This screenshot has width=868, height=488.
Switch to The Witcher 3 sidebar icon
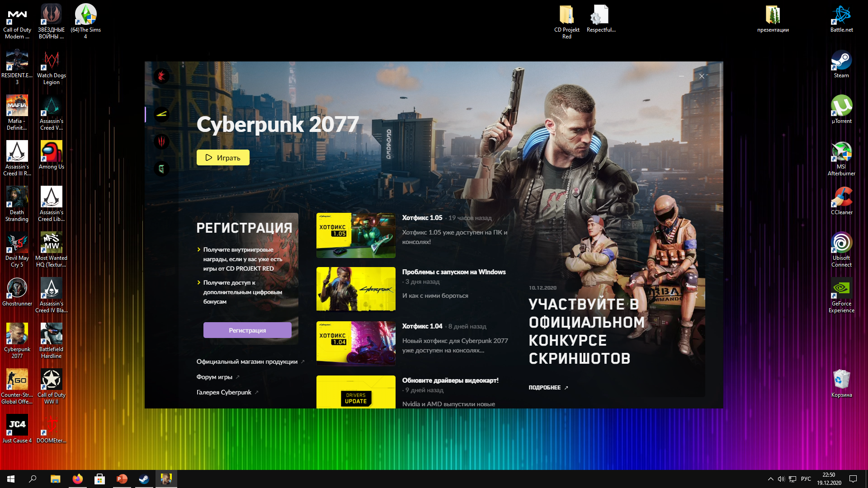click(161, 142)
